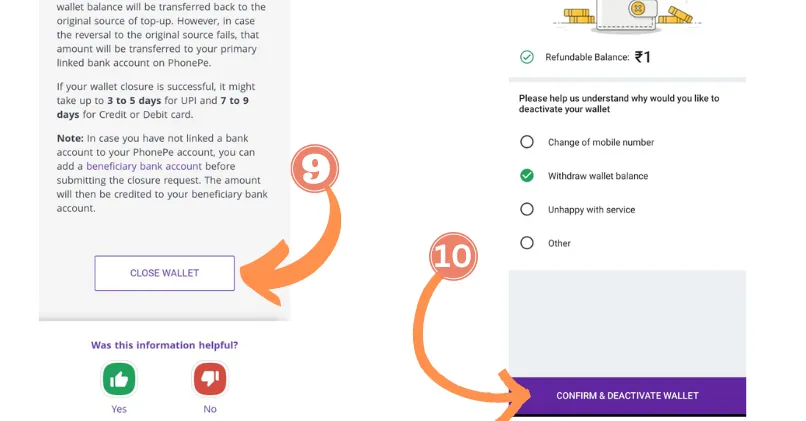Image resolution: width=806 pixels, height=421 pixels.
Task: Click the red thumbs-down No icon
Action: (x=210, y=379)
